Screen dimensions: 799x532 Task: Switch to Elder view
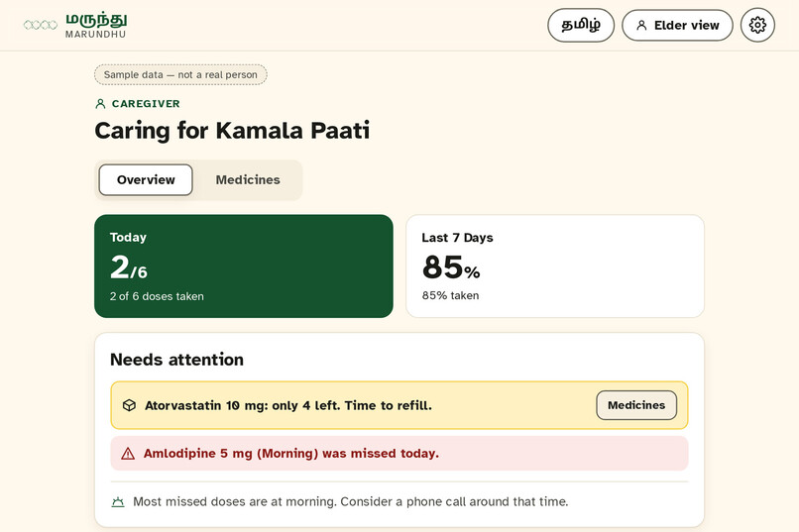677,25
